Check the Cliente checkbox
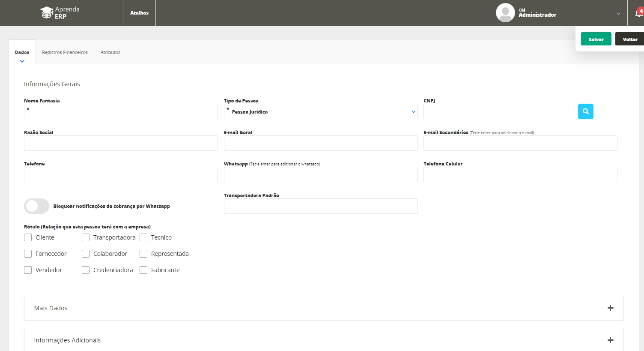Image resolution: width=644 pixels, height=351 pixels. tap(28, 237)
